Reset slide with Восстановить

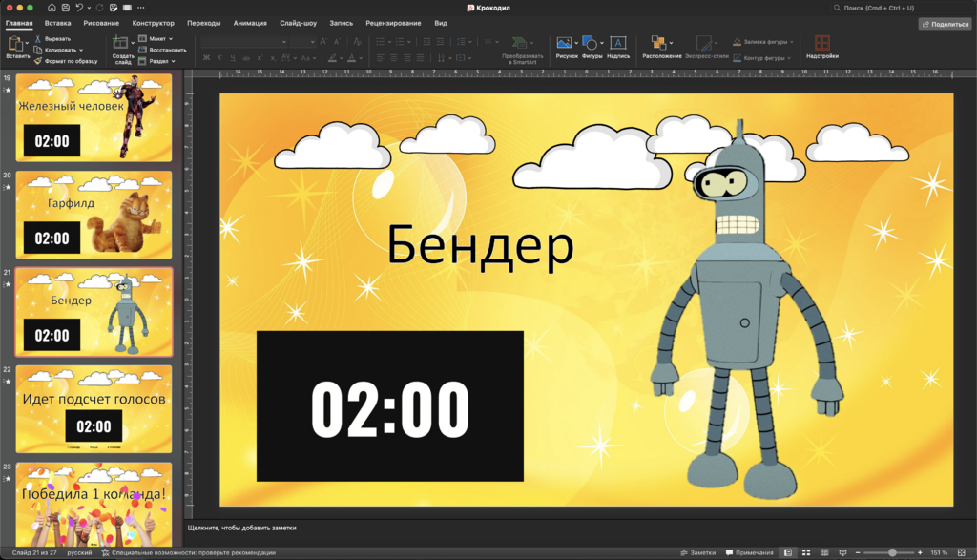coord(162,50)
